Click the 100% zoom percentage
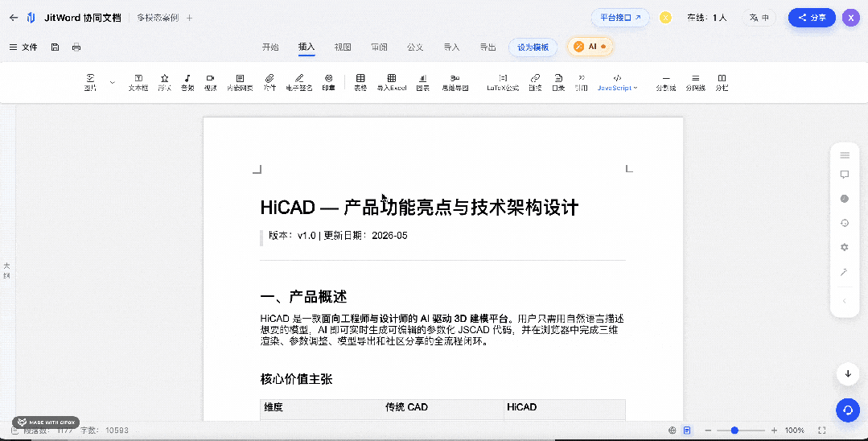This screenshot has width=868, height=441. pos(794,431)
